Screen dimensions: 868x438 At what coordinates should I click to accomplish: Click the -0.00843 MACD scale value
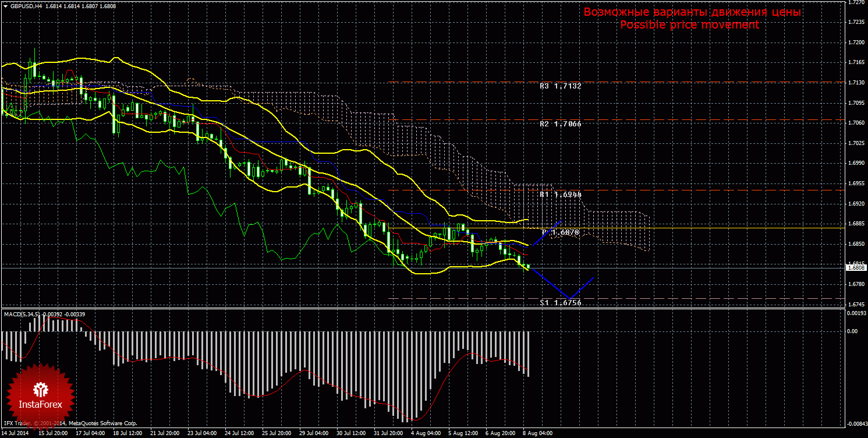858,424
